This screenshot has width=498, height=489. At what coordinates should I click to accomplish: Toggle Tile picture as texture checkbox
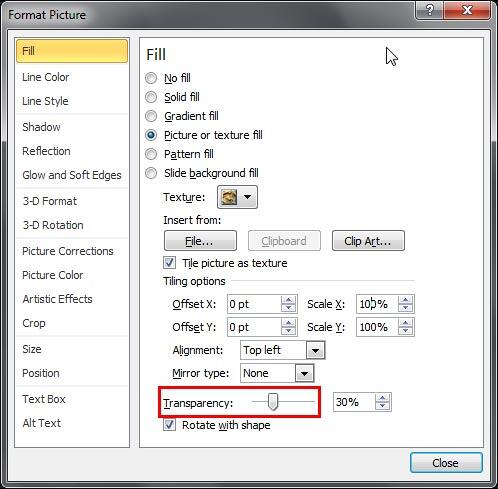click(x=169, y=263)
